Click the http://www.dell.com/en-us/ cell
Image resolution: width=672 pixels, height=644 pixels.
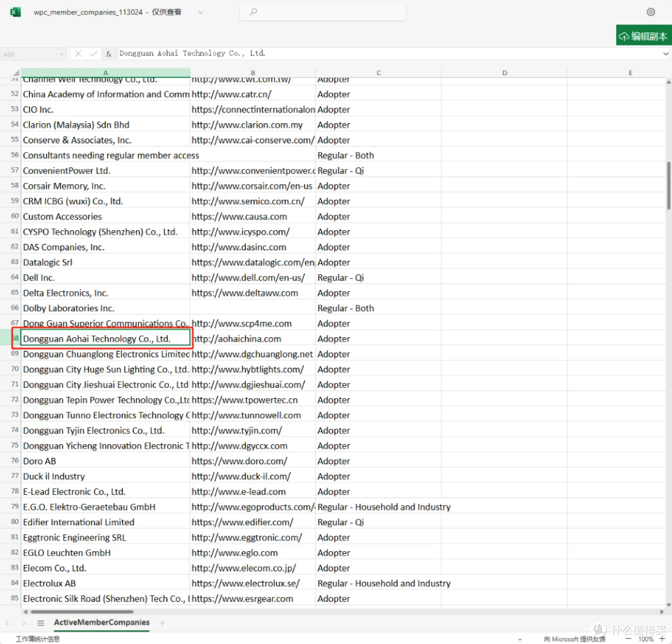[x=253, y=278]
